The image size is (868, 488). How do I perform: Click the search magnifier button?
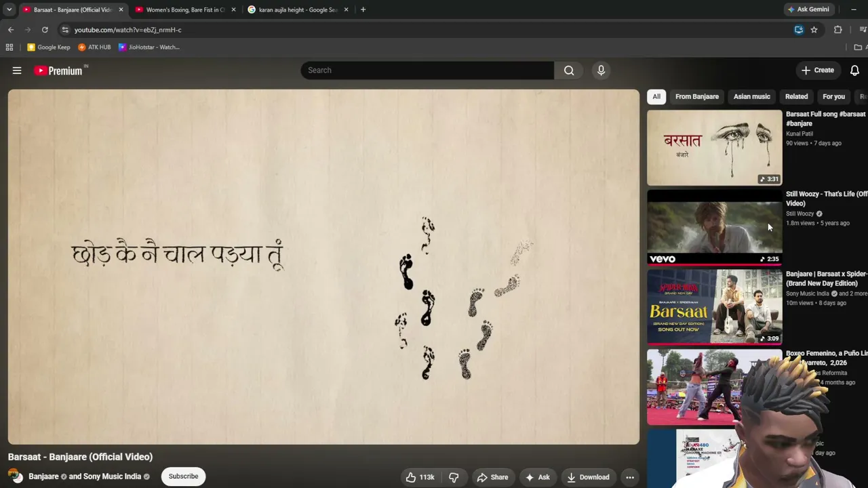(x=569, y=70)
